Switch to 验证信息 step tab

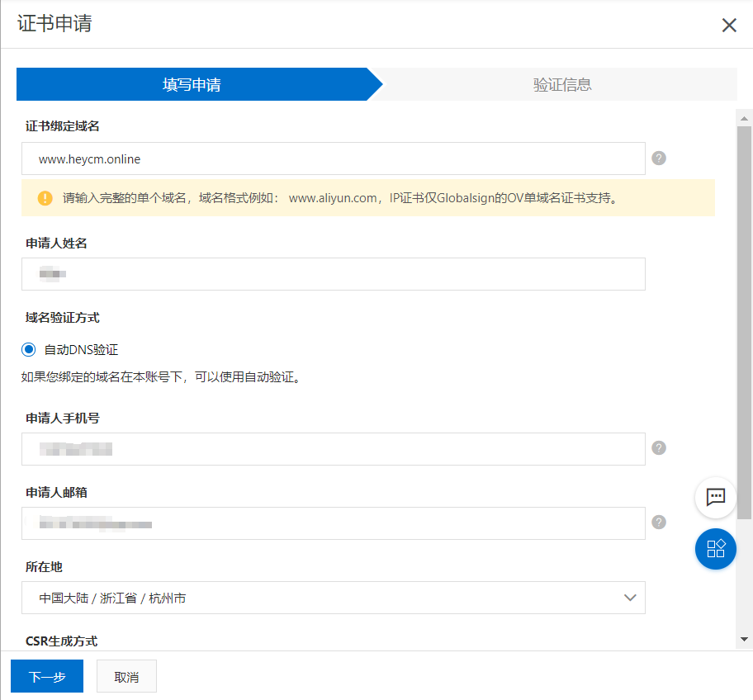pyautogui.click(x=561, y=84)
